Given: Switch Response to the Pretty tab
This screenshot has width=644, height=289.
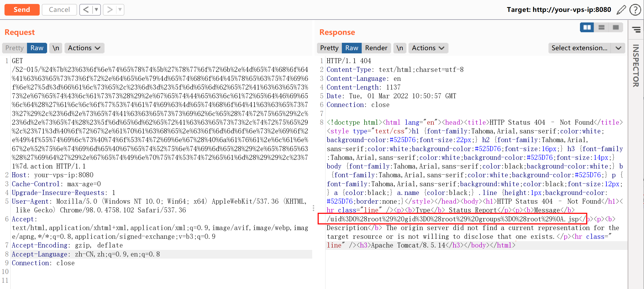Looking at the screenshot, I should point(329,48).
